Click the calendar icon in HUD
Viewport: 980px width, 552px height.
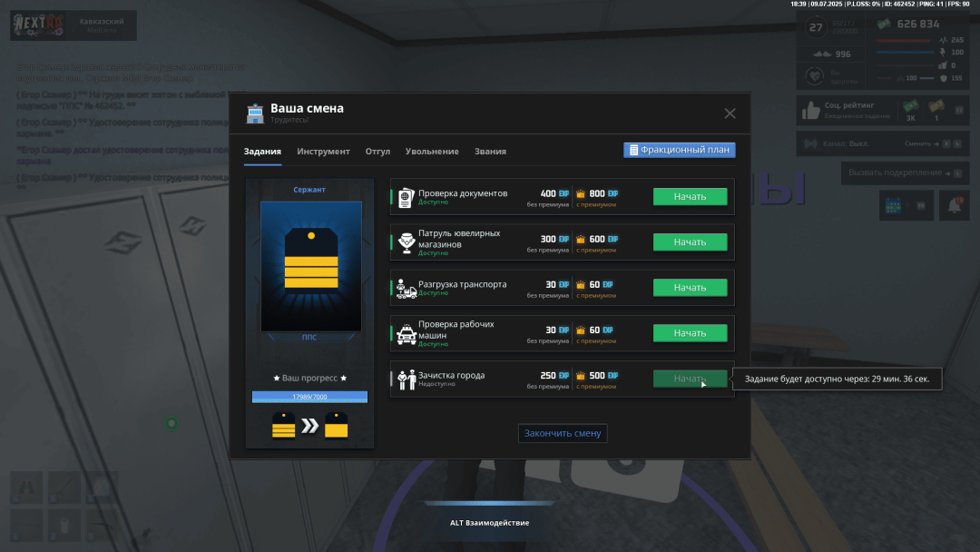[x=893, y=205]
